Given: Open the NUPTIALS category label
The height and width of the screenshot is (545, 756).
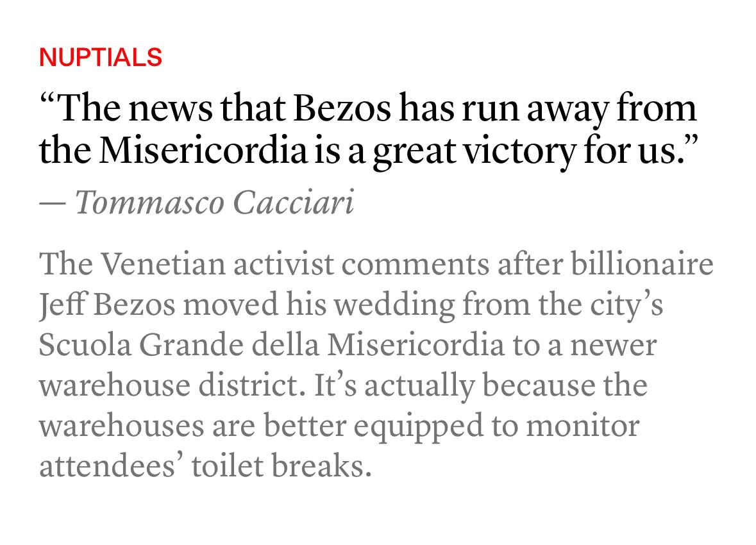Looking at the screenshot, I should (100, 58).
